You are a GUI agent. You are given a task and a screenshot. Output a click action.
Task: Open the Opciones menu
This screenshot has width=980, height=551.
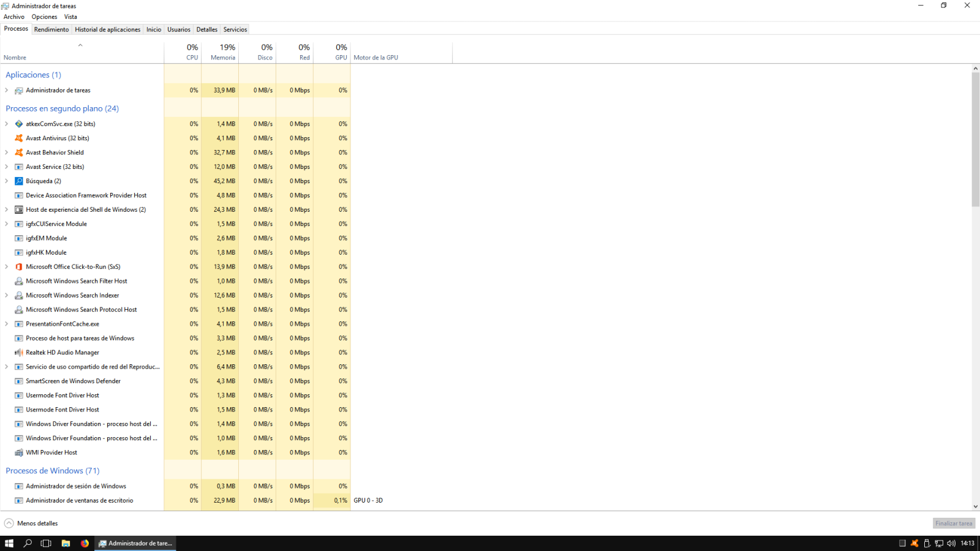45,17
